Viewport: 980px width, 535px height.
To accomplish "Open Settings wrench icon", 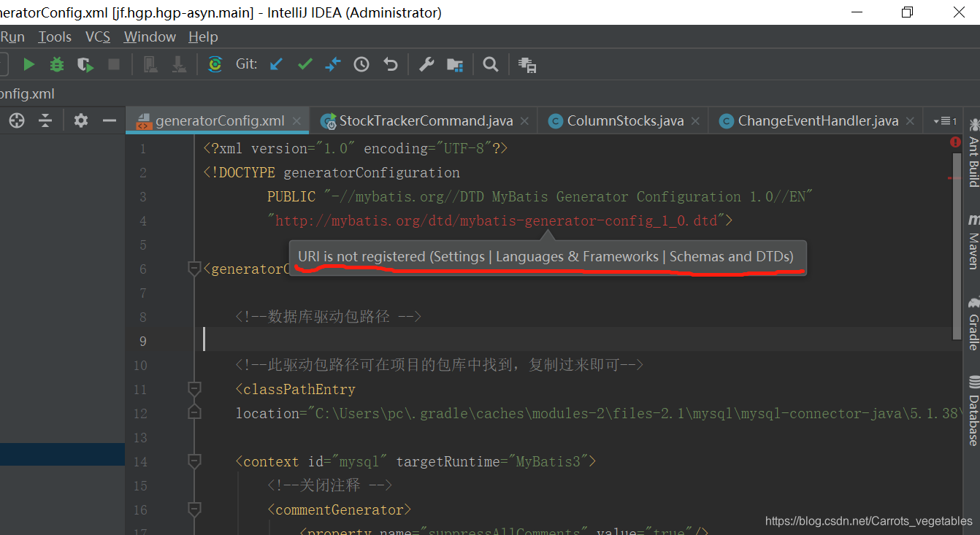I will (x=426, y=65).
